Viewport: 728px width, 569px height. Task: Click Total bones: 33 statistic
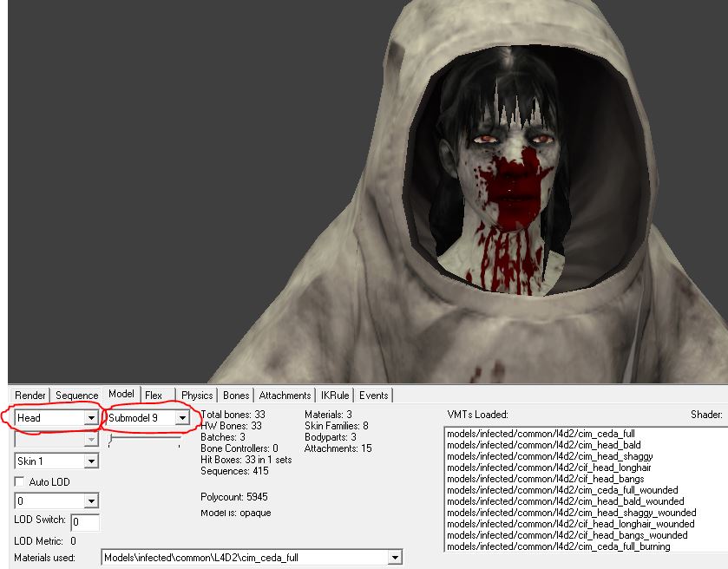[233, 414]
